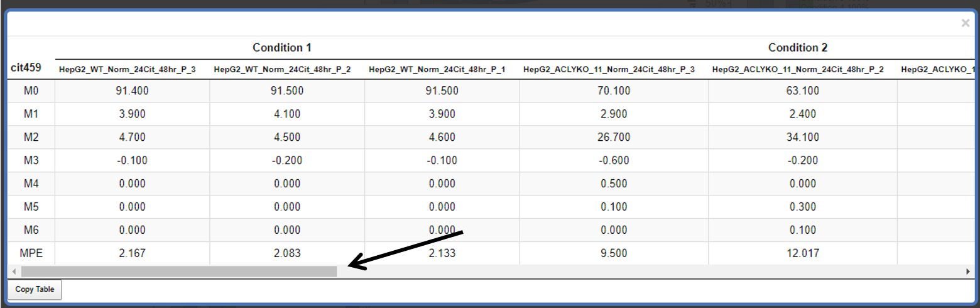Select the M3 row label
This screenshot has height=308, width=980.
point(31,160)
